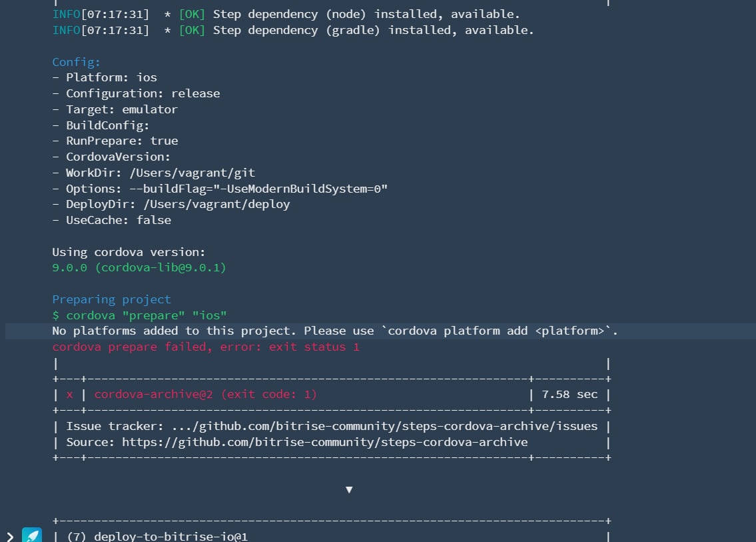Select the failed cordova-archive@2 step title
The height and width of the screenshot is (542, 756).
(205, 395)
